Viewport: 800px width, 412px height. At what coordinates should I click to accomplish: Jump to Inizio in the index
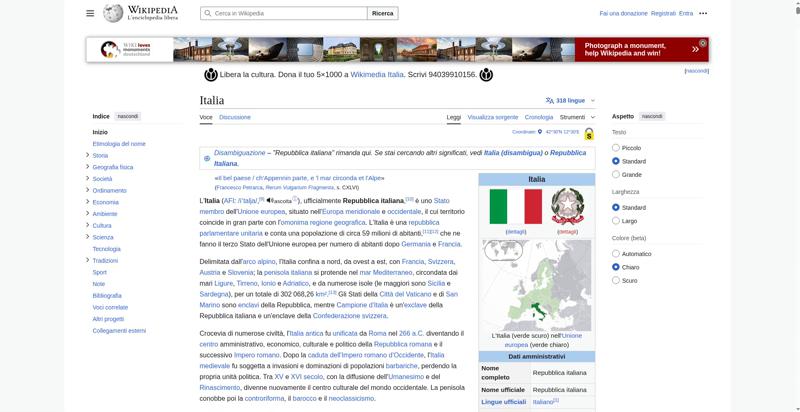(x=100, y=132)
